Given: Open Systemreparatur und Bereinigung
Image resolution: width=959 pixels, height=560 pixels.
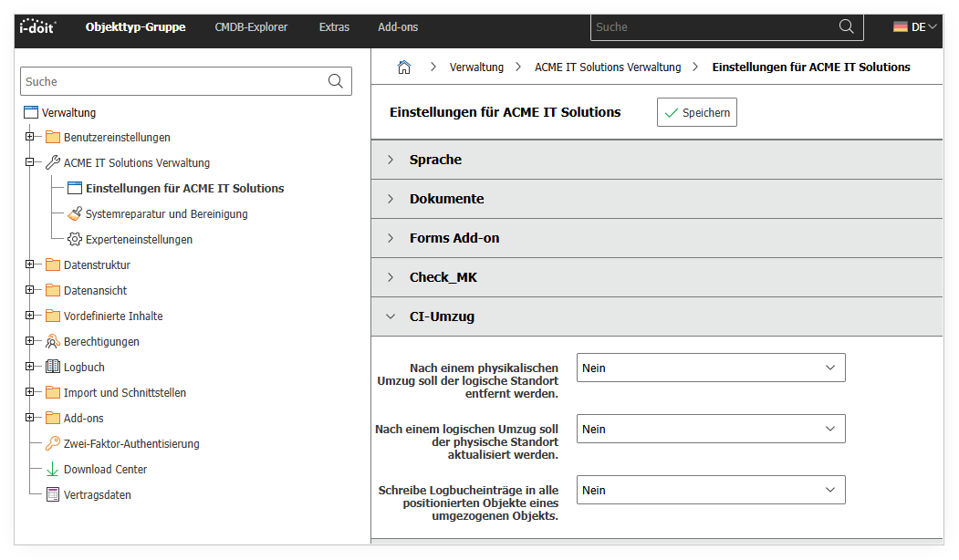Looking at the screenshot, I should coord(166,214).
